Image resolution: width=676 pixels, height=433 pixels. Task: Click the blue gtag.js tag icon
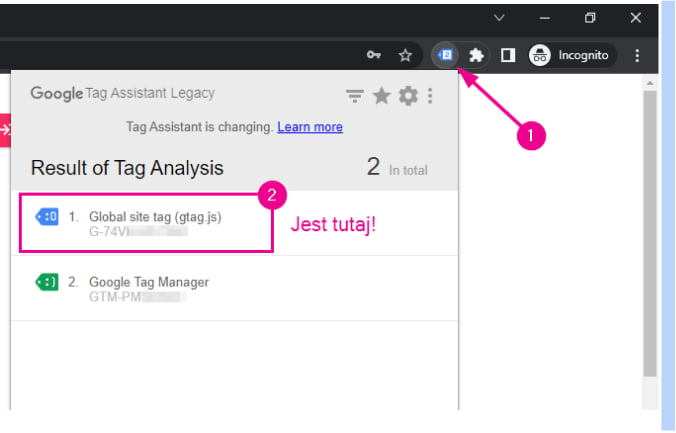tap(47, 216)
